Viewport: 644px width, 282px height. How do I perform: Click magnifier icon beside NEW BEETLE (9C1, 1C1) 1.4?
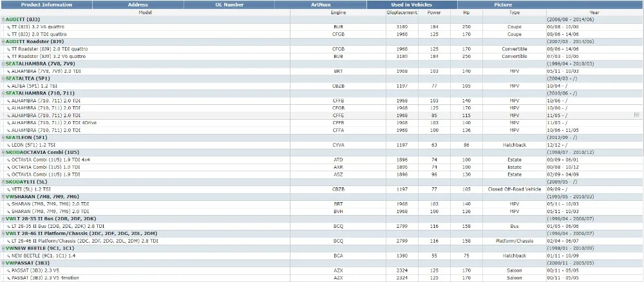pyautogui.click(x=8, y=256)
